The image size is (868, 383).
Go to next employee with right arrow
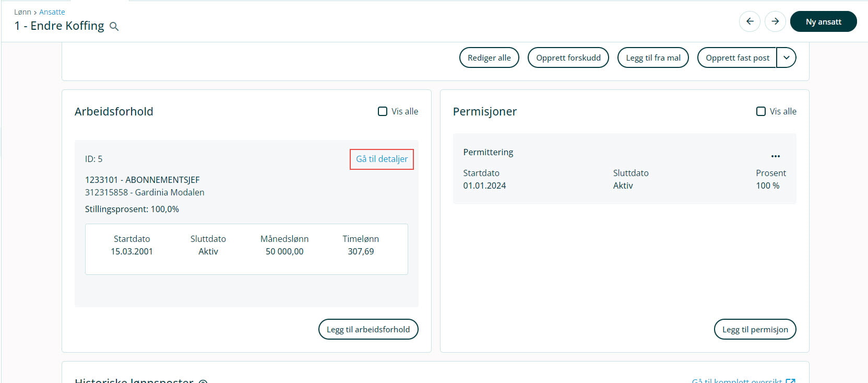775,21
